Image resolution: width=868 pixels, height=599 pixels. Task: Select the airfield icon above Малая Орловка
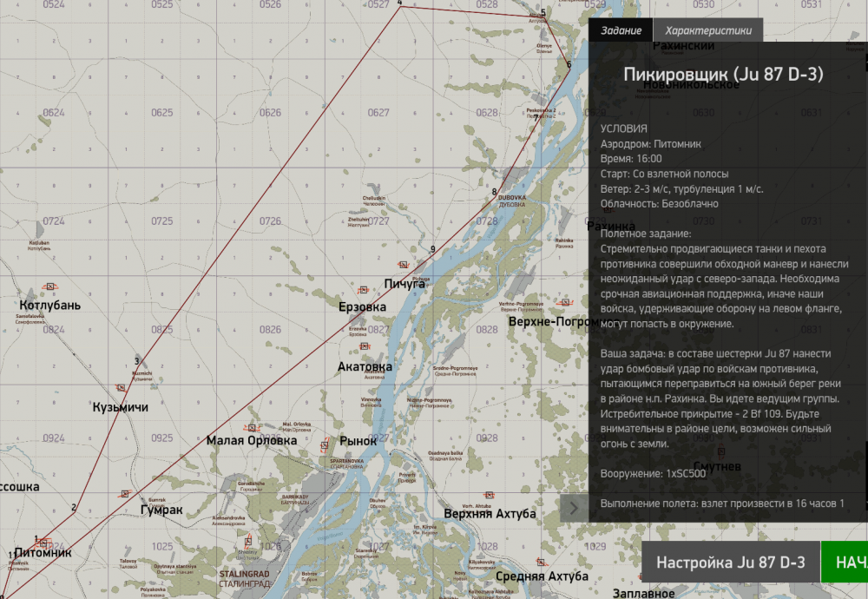point(252,428)
